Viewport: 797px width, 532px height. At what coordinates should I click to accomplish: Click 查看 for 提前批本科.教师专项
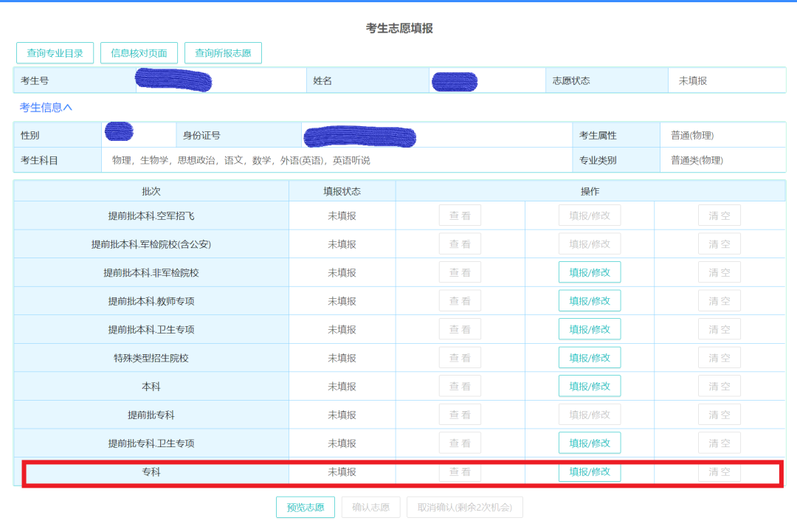pos(460,301)
